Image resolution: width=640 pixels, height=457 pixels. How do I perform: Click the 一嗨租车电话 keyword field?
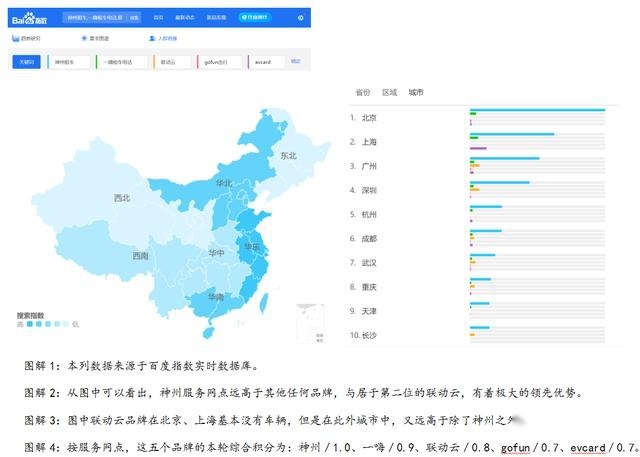(x=122, y=62)
